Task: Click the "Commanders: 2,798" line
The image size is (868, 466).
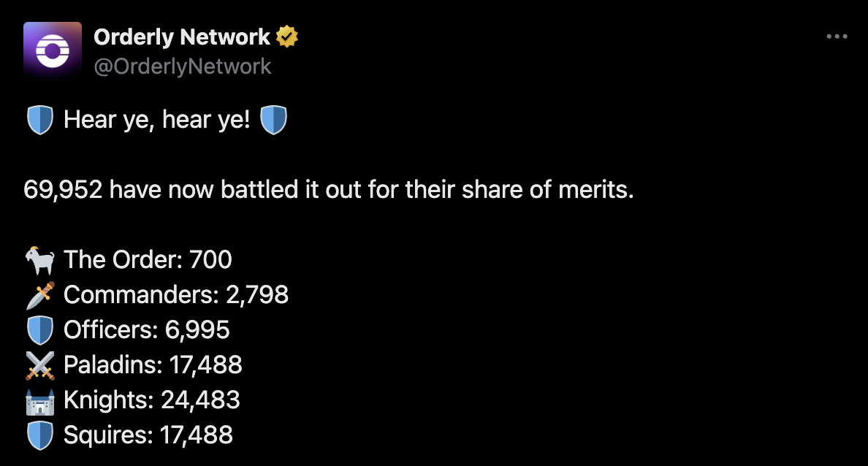Action: tap(176, 295)
